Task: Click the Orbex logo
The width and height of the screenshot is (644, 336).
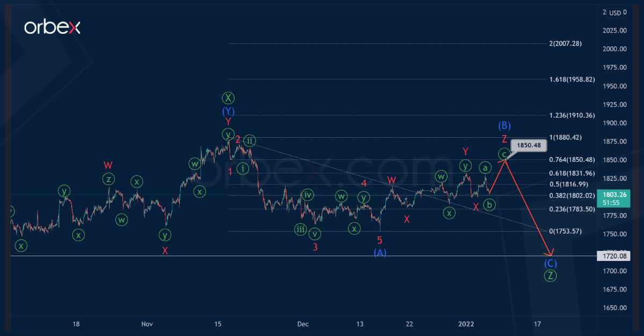Action: coord(52,26)
